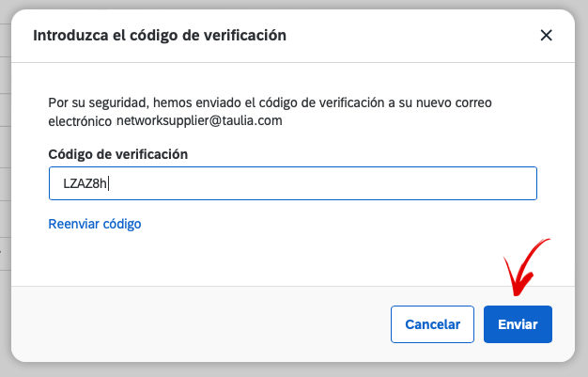Request a new code via Reenviar código
Screen dimensions: 588x377
point(95,224)
